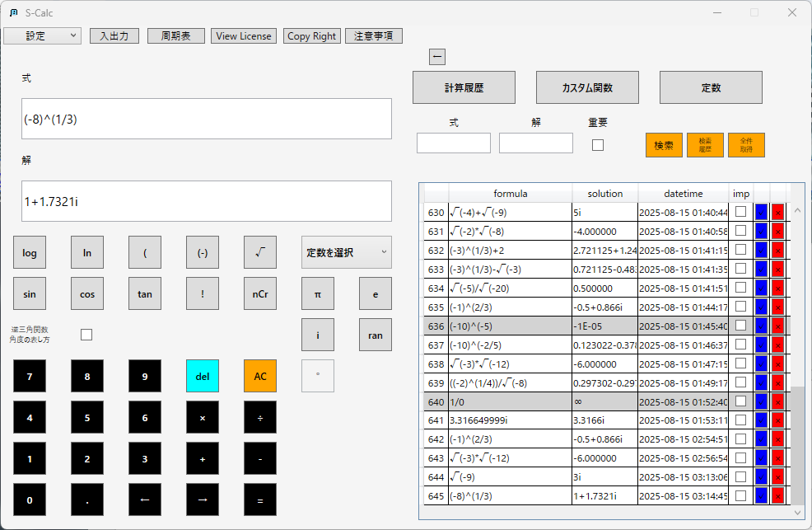Viewport: 812px width, 530px height.
Task: Delete row 630 with red x
Action: tap(777, 213)
